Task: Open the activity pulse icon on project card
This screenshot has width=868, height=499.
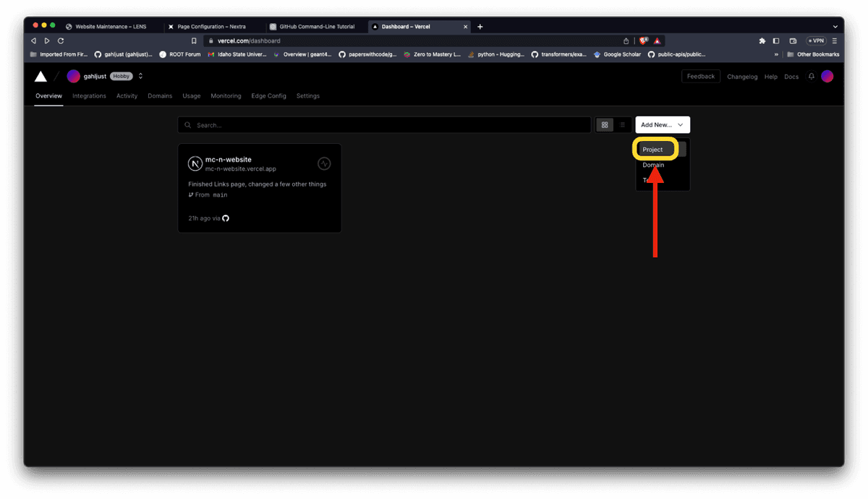Action: tap(324, 163)
